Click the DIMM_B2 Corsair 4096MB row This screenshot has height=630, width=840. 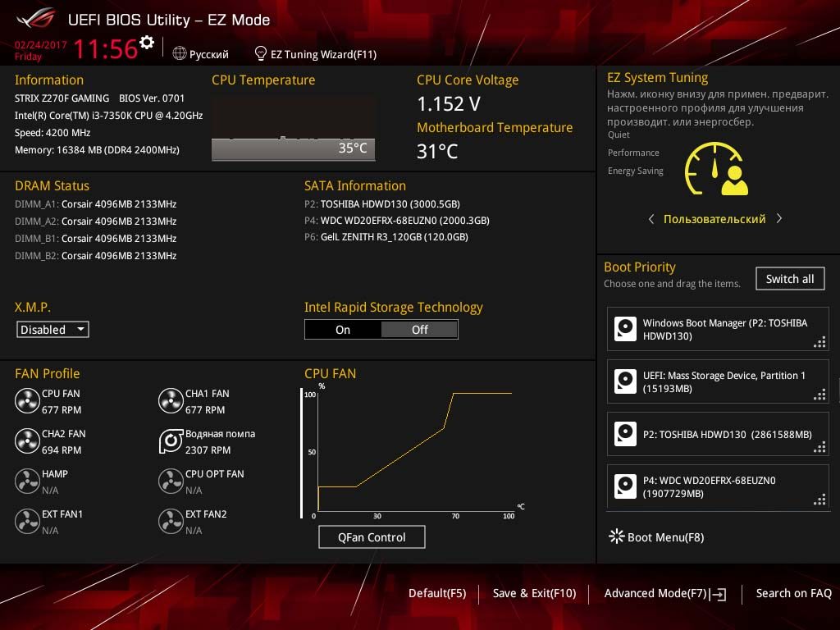(x=96, y=256)
